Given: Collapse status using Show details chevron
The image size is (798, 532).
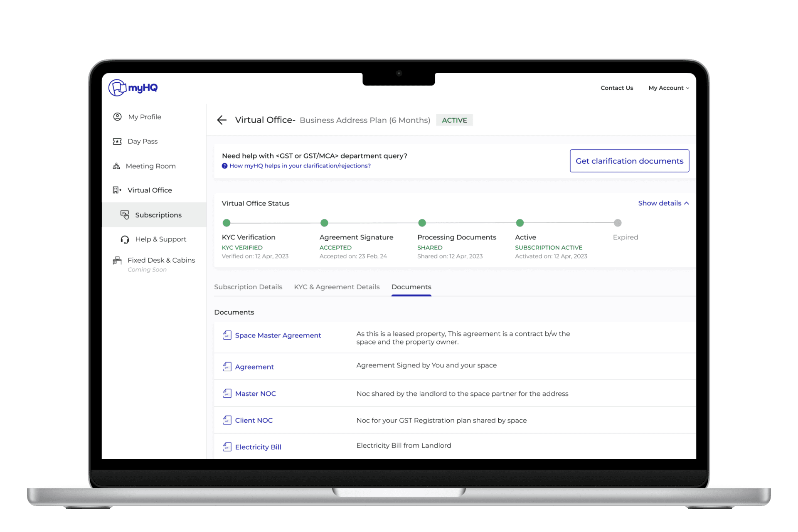Looking at the screenshot, I should pos(687,203).
